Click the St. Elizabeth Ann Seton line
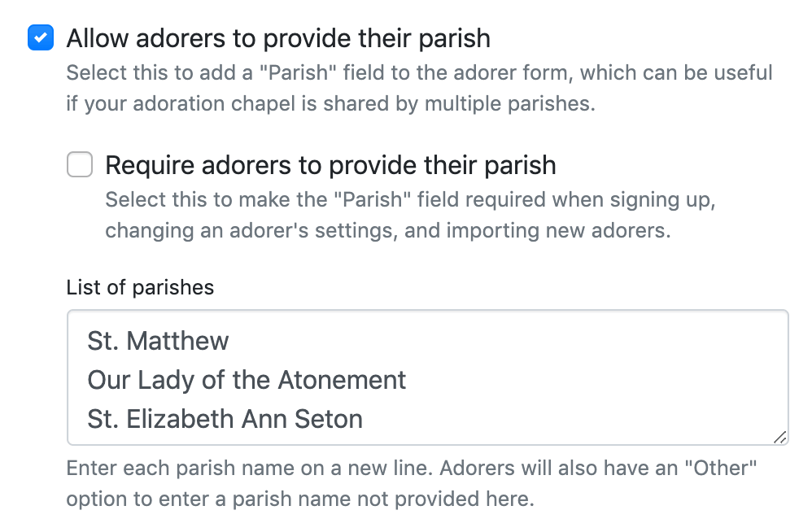Image resolution: width=812 pixels, height=532 pixels. click(225, 420)
